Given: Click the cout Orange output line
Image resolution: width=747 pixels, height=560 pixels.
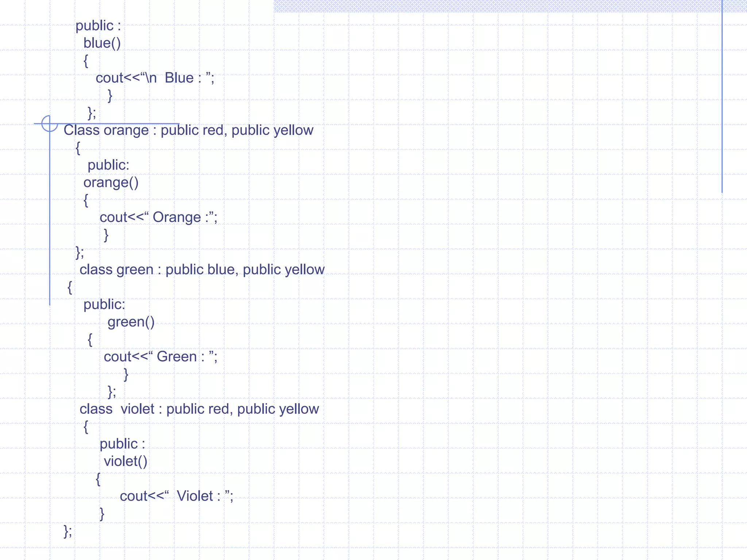Looking at the screenshot, I should pos(158,217).
